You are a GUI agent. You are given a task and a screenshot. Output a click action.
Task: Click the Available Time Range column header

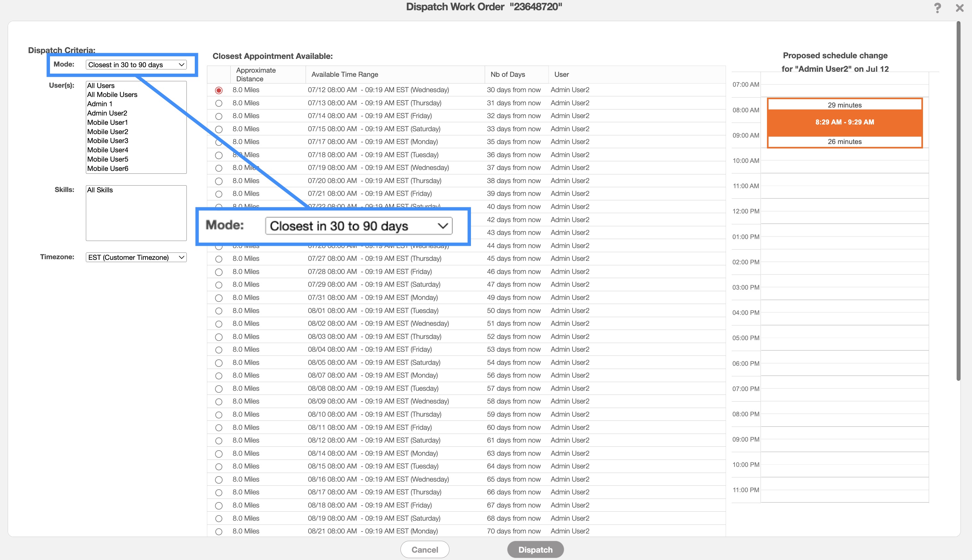(x=344, y=75)
